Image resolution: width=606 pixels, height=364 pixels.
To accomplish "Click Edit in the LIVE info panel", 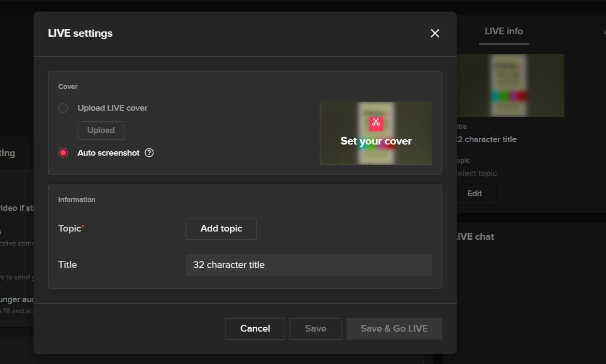I will (x=474, y=193).
